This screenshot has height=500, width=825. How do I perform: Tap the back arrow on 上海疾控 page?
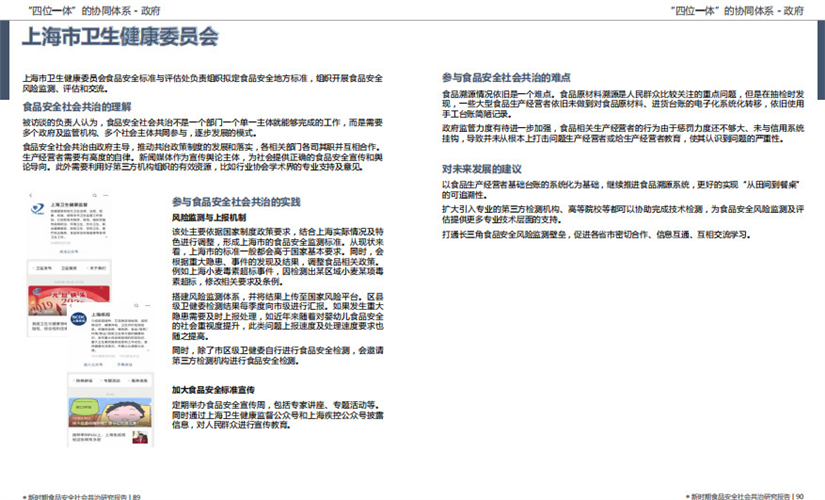[x=71, y=306]
